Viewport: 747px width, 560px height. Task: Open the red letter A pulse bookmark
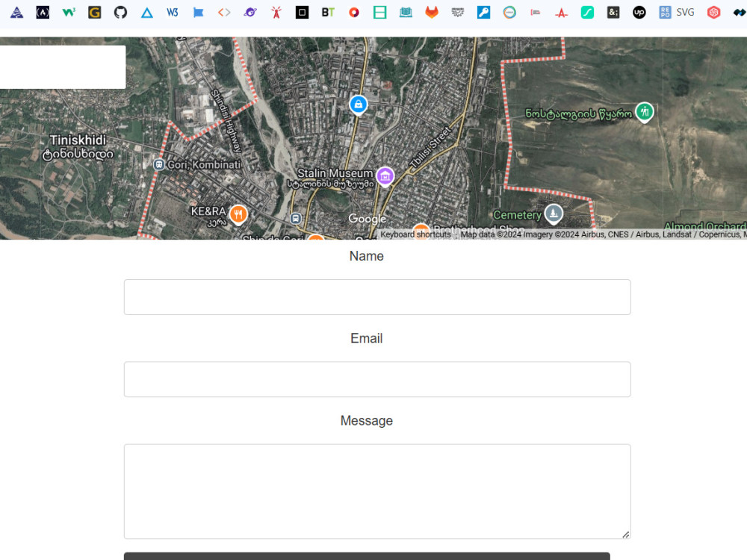click(x=561, y=13)
